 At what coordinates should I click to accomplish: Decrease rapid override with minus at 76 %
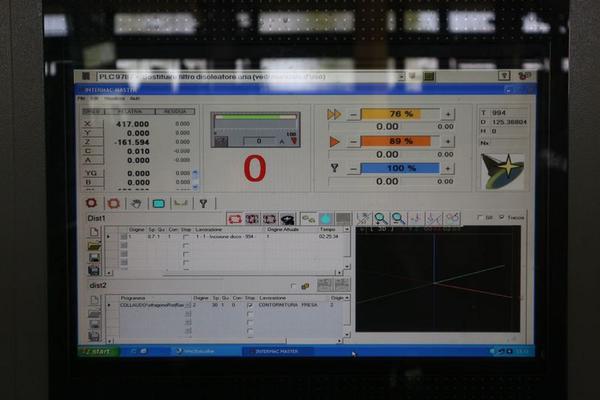click(353, 114)
